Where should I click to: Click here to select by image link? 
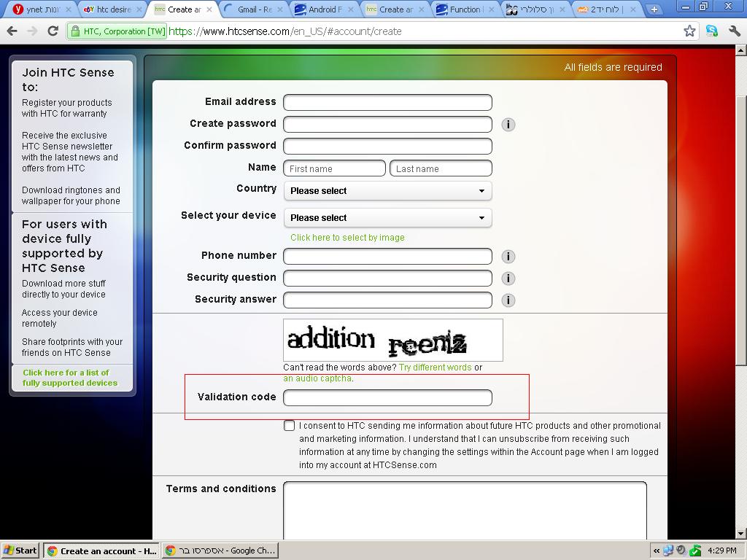pyautogui.click(x=347, y=238)
